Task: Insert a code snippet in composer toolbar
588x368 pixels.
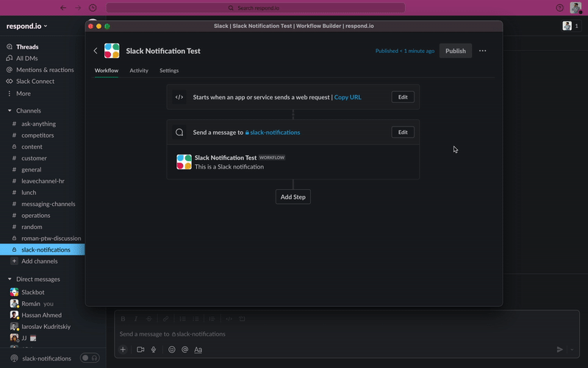Action: click(229, 319)
